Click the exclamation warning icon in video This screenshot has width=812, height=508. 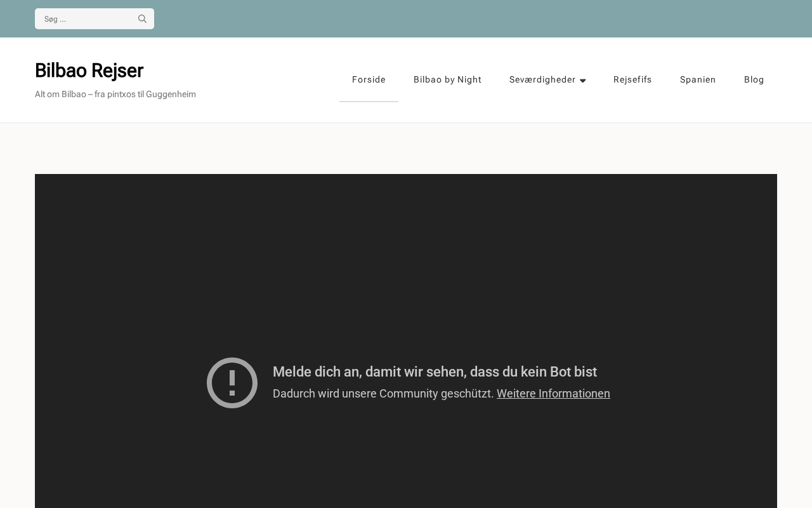232,383
